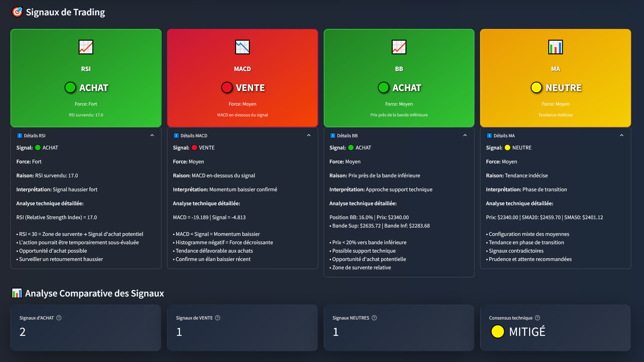644x362 pixels.
Task: Click the Détails BB header label
Action: 347,136
